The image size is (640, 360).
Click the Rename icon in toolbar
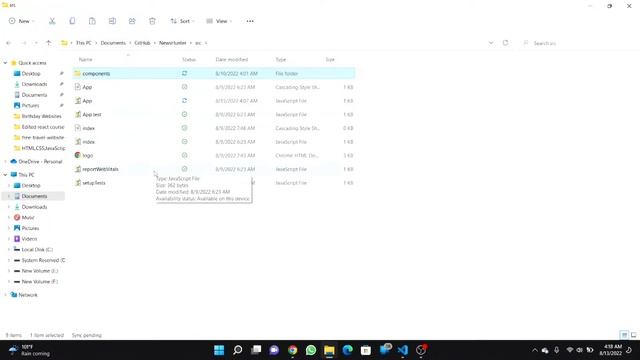click(x=112, y=21)
